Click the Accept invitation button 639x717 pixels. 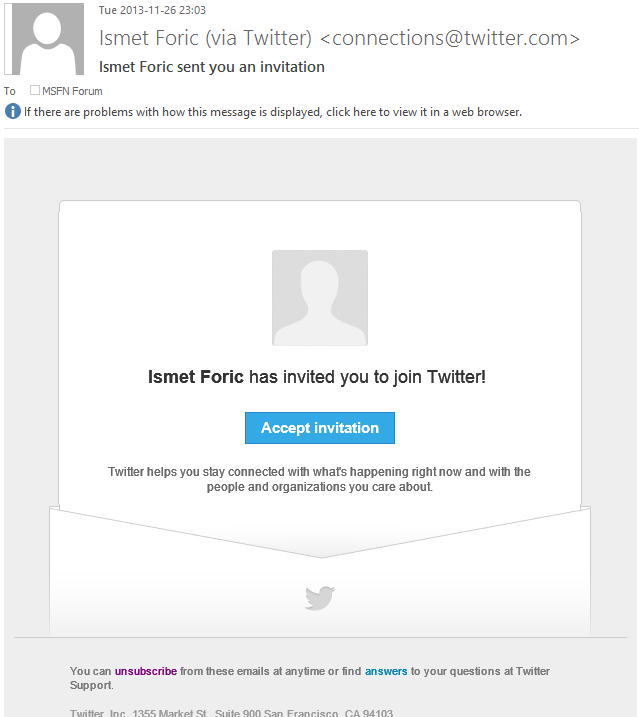[x=320, y=428]
